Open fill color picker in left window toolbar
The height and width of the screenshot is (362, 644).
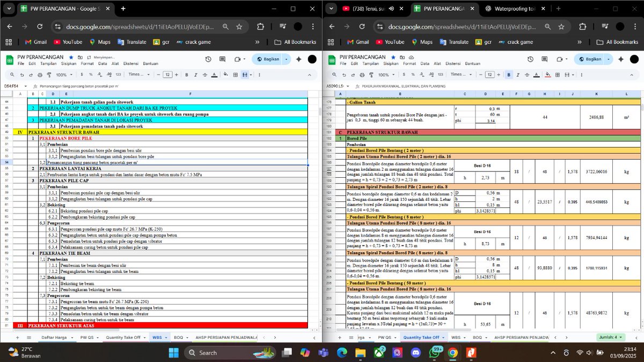[x=225, y=75]
